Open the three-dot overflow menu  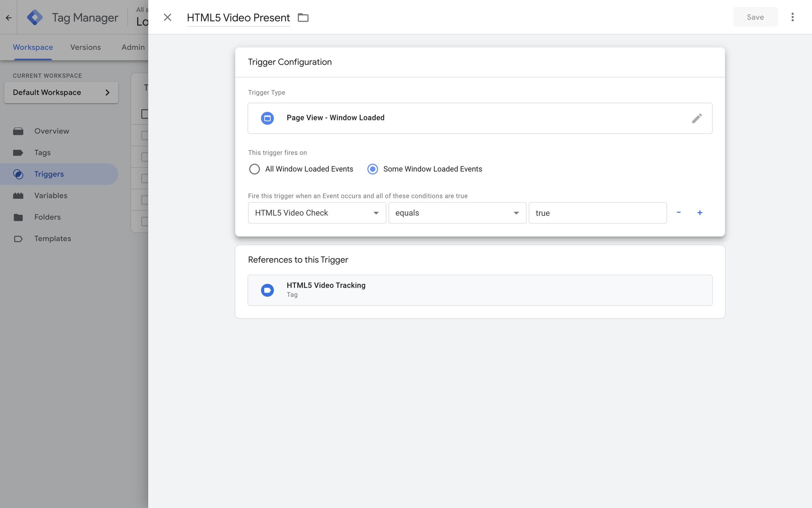[793, 17]
